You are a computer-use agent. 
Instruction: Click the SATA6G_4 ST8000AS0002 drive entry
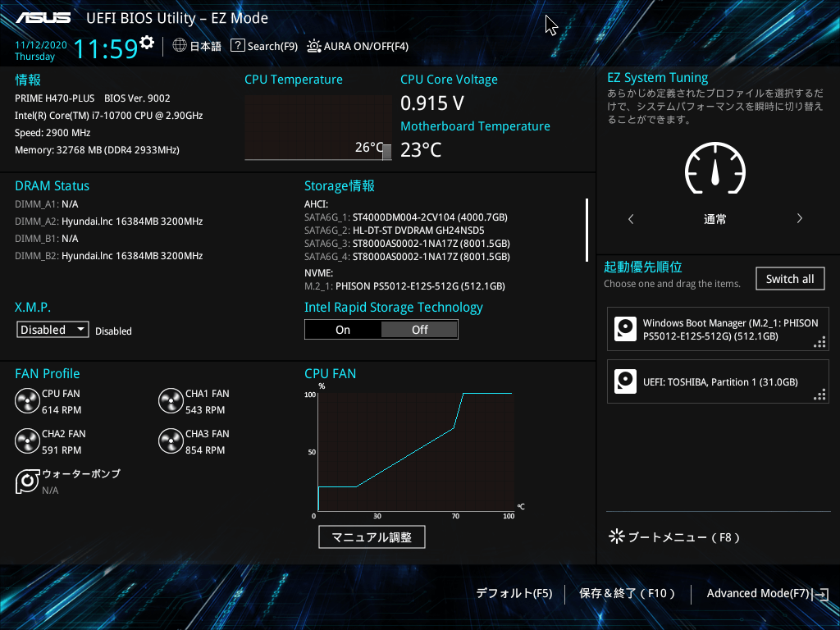click(x=407, y=257)
